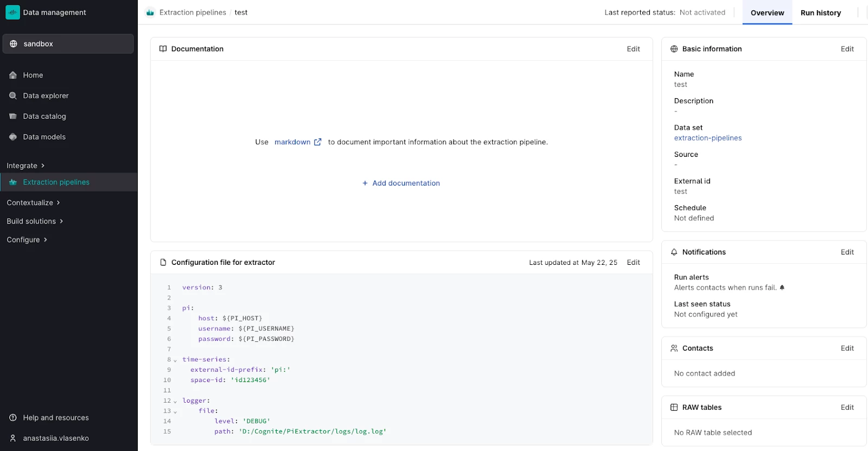This screenshot has width=868, height=451.
Task: Click the Help and resources question icon
Action: 13,418
